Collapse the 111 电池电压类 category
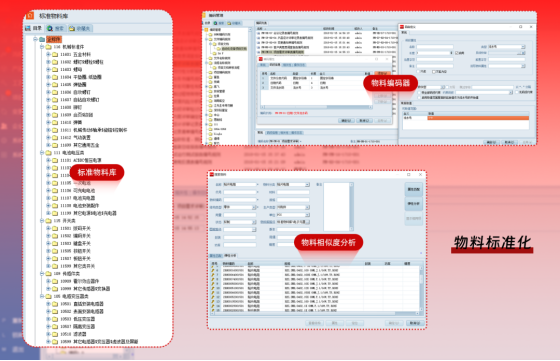This screenshot has height=361, width=560. tap(42, 152)
